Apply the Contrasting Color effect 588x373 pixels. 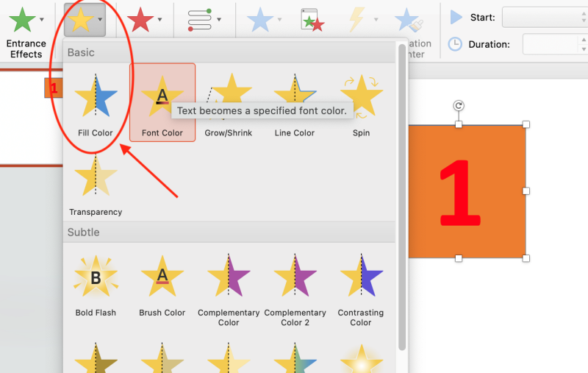point(361,289)
